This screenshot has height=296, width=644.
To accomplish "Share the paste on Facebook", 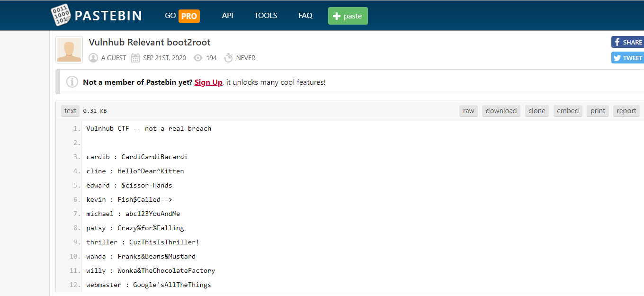I will pyautogui.click(x=627, y=42).
